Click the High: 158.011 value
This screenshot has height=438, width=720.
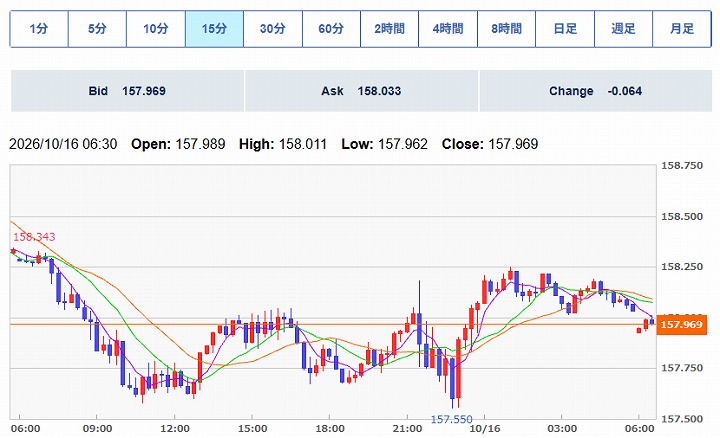point(283,144)
